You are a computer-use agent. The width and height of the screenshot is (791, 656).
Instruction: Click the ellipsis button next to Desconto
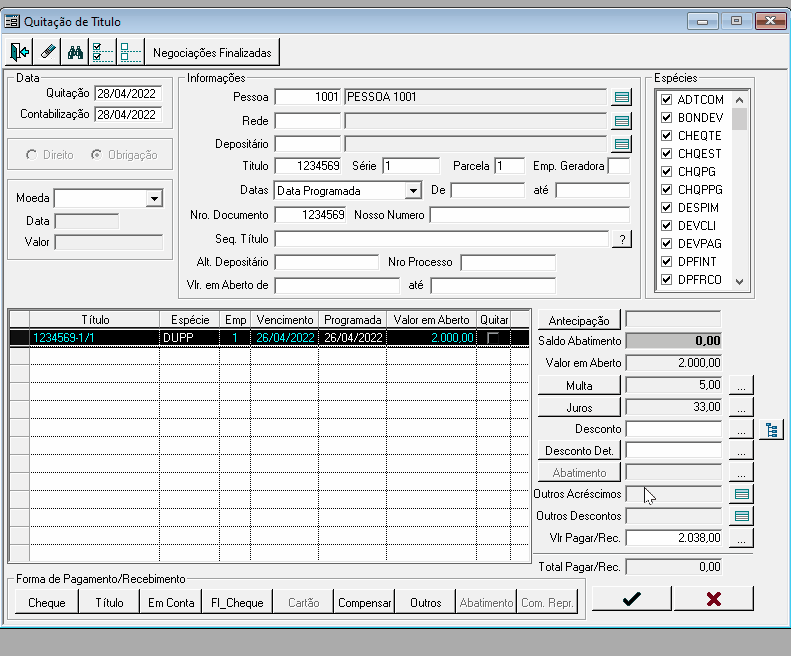pos(741,429)
